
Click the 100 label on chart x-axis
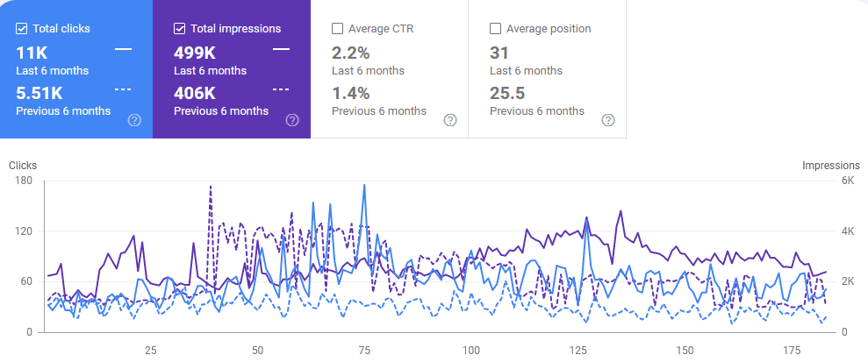(x=470, y=351)
